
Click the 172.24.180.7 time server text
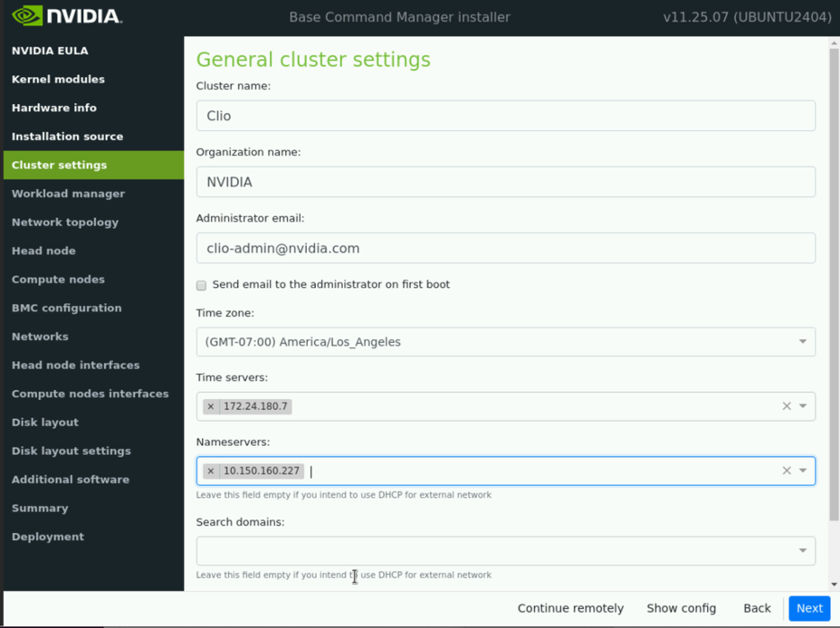click(x=256, y=406)
